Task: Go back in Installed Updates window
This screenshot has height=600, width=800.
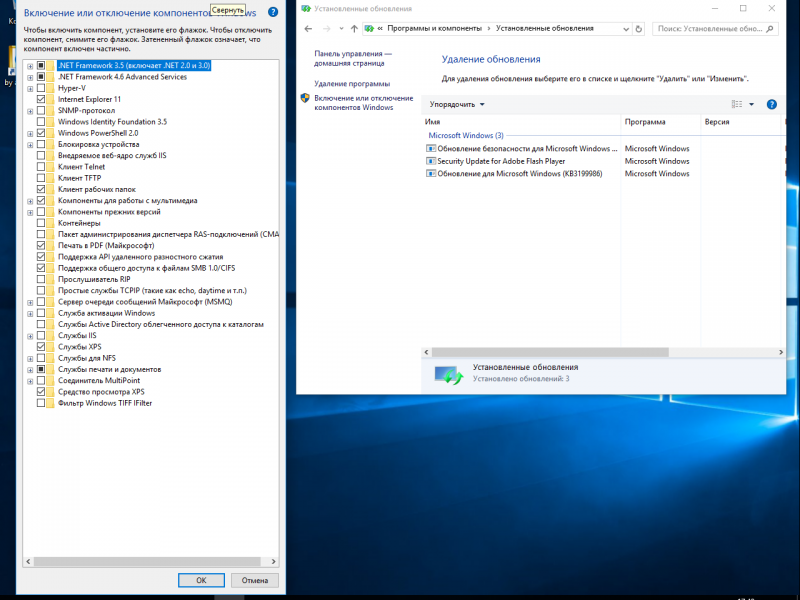Action: pos(308,29)
